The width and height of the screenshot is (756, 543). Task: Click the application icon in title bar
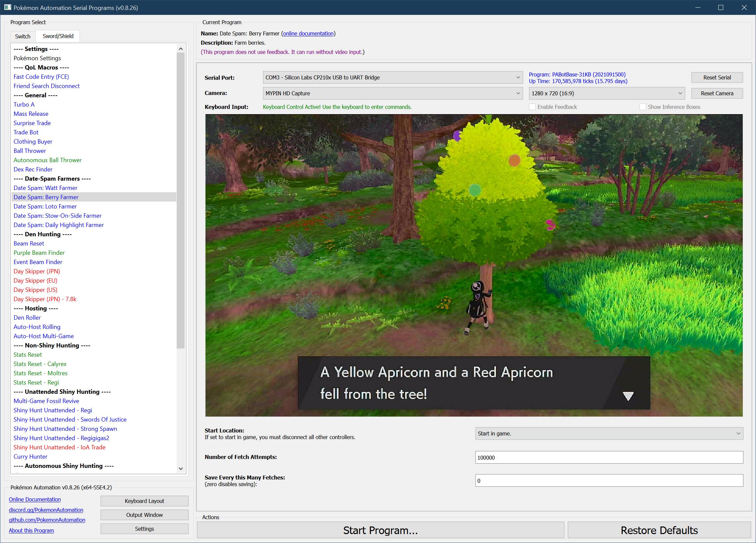(x=7, y=7)
